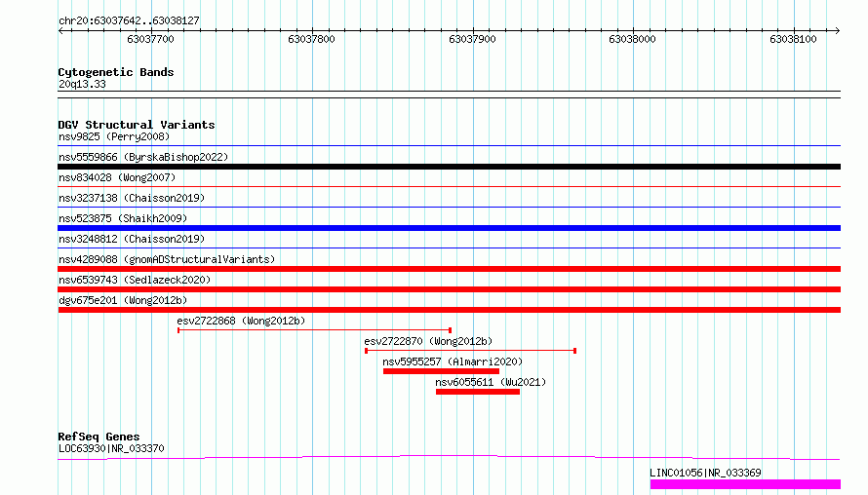Open variant nsv6539743 (Sedlazeck2020) label
The height and width of the screenshot is (495, 868).
coord(135,280)
